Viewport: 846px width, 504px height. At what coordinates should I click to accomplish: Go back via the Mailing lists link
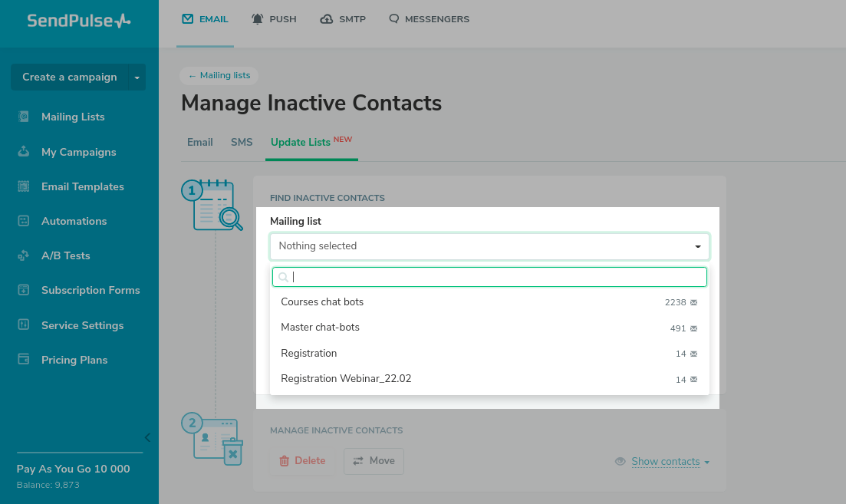219,75
